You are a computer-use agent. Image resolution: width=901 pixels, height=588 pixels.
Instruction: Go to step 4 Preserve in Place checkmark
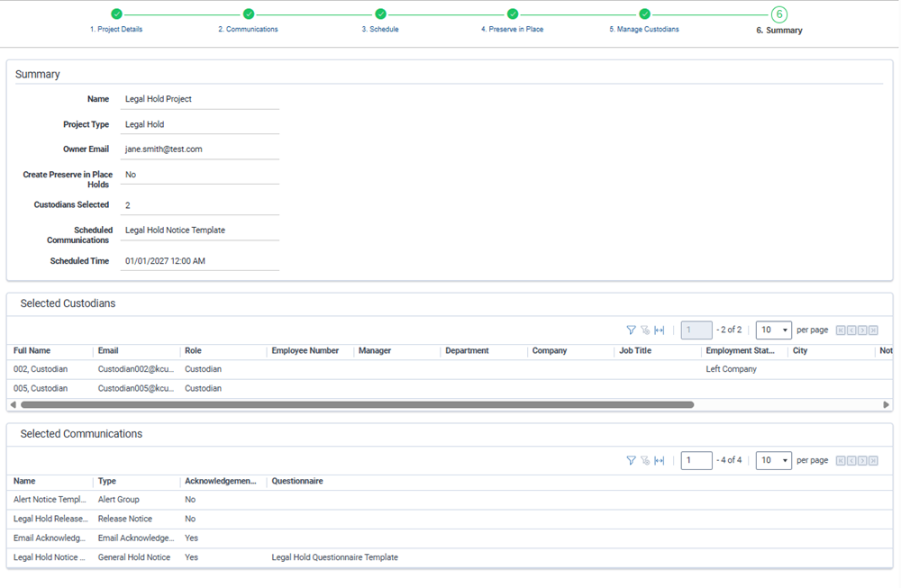pyautogui.click(x=513, y=14)
